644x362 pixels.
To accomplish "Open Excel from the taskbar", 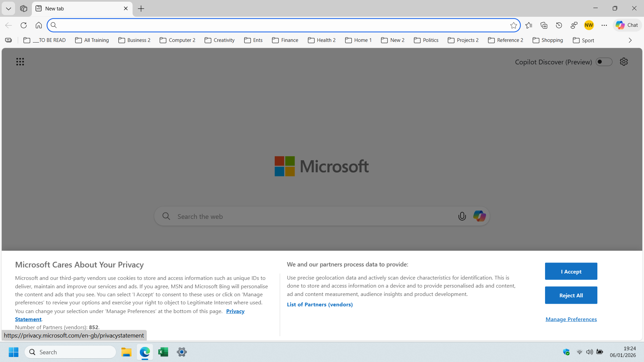I will point(163,352).
